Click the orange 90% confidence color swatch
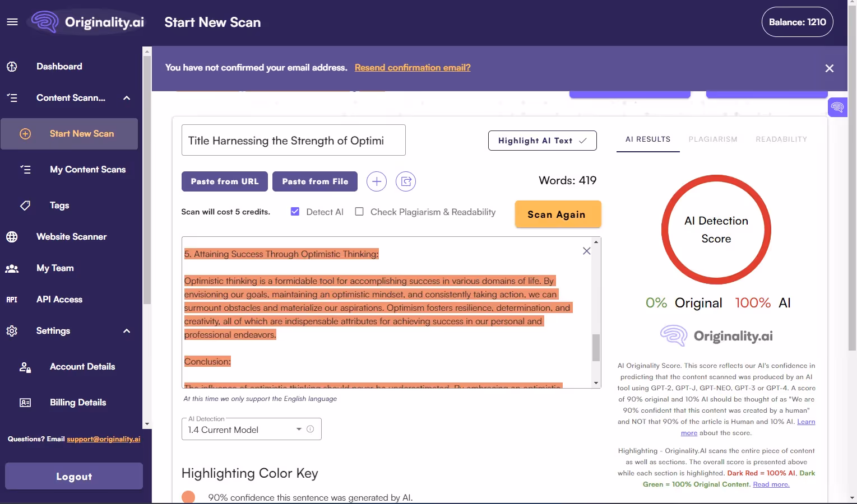The width and height of the screenshot is (857, 504). click(188, 497)
